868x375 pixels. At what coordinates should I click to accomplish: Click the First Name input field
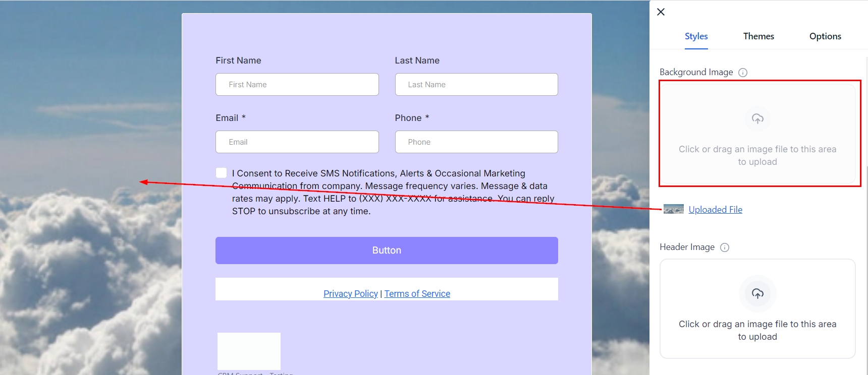tap(297, 85)
